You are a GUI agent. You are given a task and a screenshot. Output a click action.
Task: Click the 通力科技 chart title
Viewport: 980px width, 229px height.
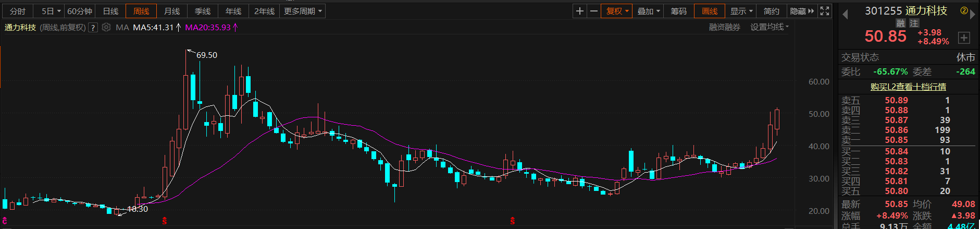[20, 27]
